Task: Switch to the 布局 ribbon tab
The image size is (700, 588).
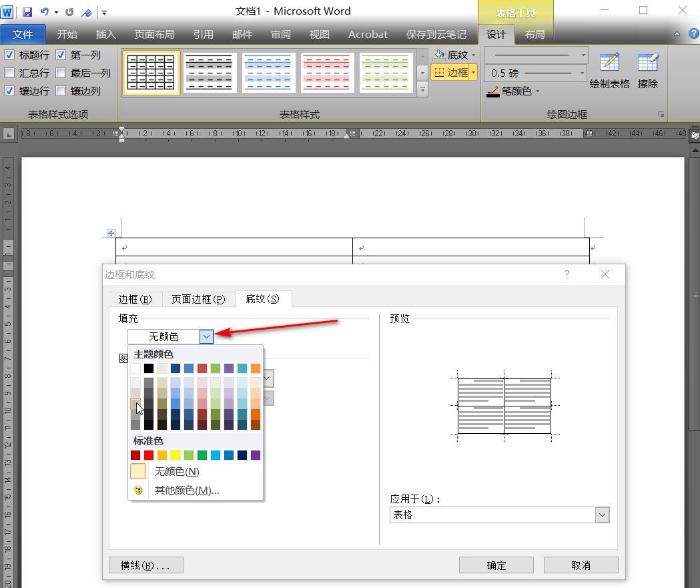Action: (535, 34)
